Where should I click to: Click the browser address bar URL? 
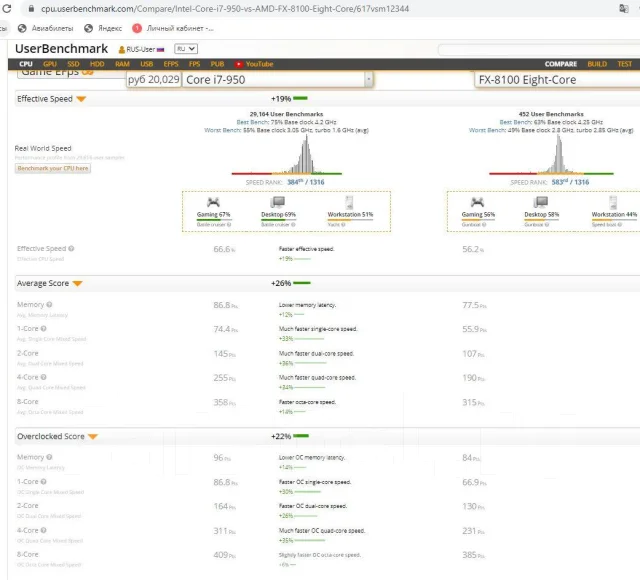tap(225, 9)
